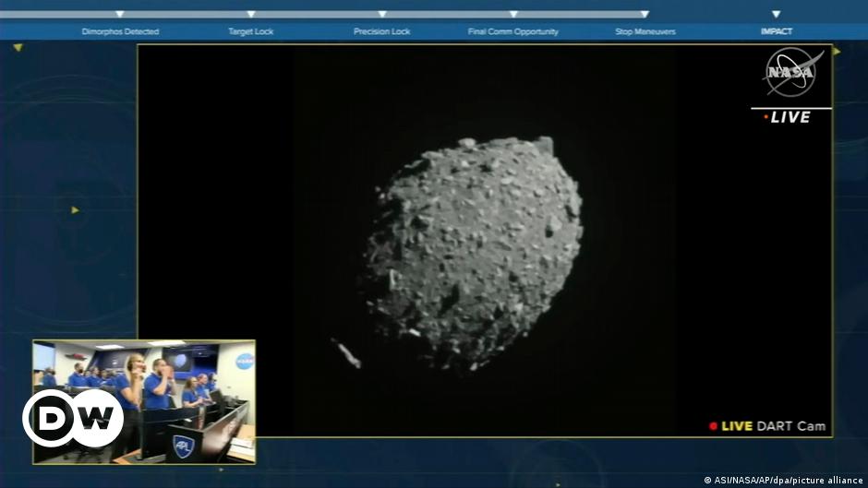The height and width of the screenshot is (488, 868).
Task: Select the Dimorphos Detected milestone label
Action: tap(120, 31)
